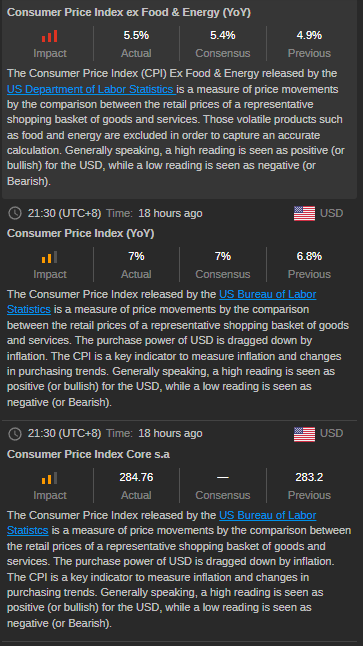The width and height of the screenshot is (363, 646).
Task: Click the 5.5% Actual value
Action: (136, 35)
